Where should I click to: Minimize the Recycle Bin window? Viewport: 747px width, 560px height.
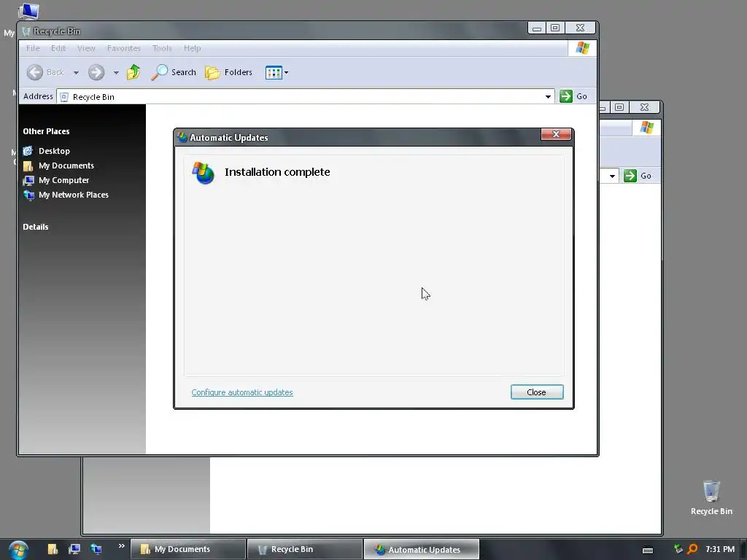537,28
